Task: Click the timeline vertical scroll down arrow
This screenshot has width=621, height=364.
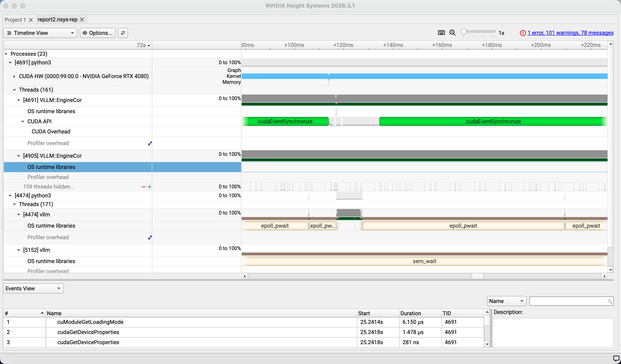Action: [610, 270]
